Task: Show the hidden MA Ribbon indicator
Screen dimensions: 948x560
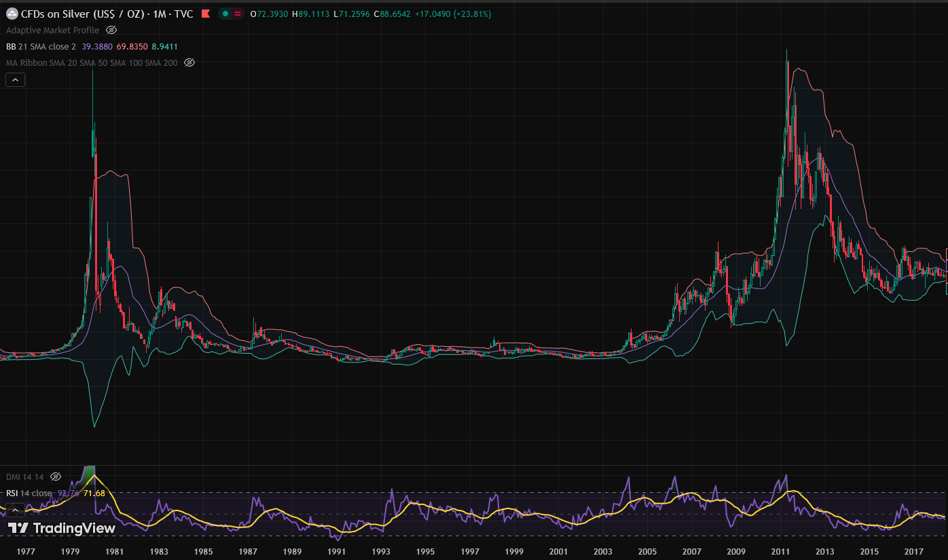Action: (x=189, y=62)
